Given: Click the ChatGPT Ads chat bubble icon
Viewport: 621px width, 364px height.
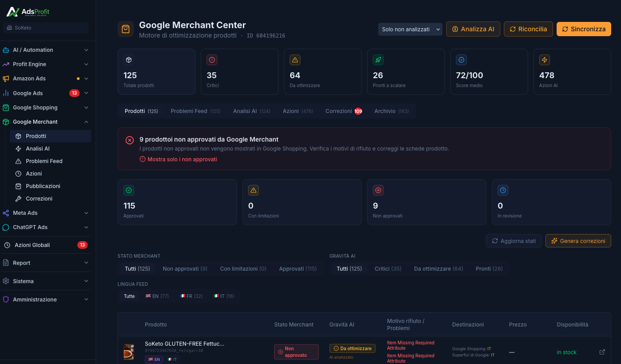Looking at the screenshot, I should [x=6, y=227].
